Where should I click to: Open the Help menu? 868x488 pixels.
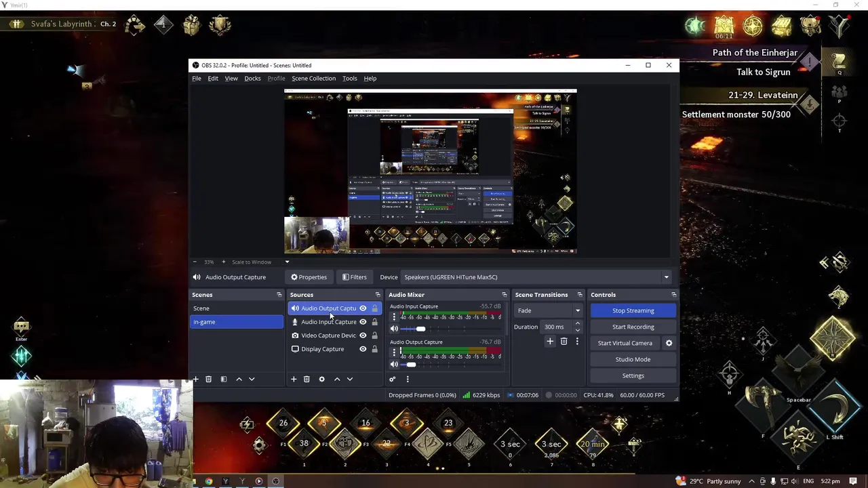(x=370, y=78)
